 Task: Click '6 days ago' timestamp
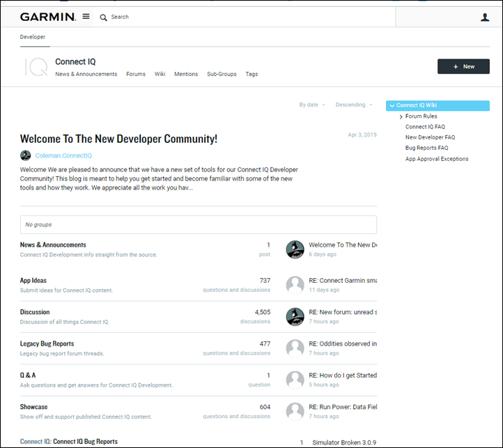[x=323, y=254]
